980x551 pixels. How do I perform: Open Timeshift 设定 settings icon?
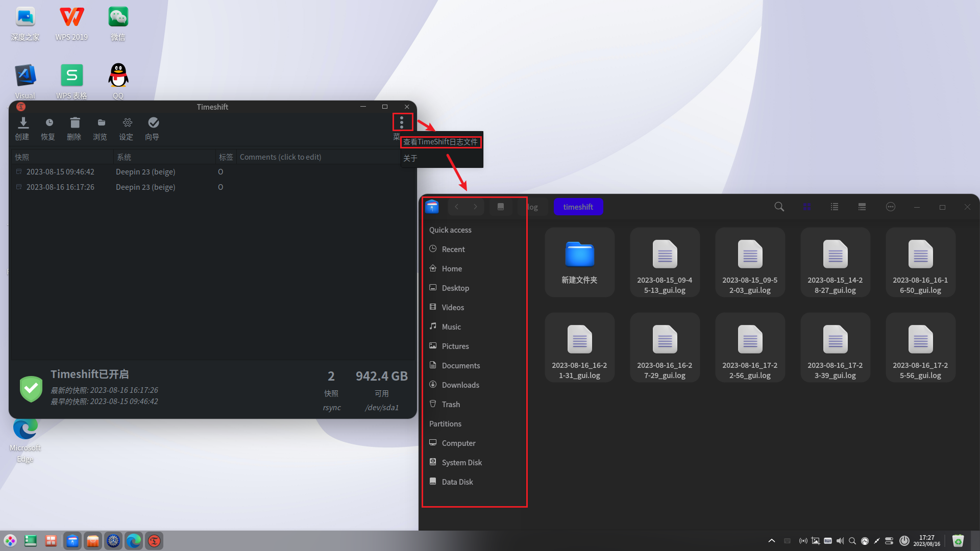pos(127,127)
